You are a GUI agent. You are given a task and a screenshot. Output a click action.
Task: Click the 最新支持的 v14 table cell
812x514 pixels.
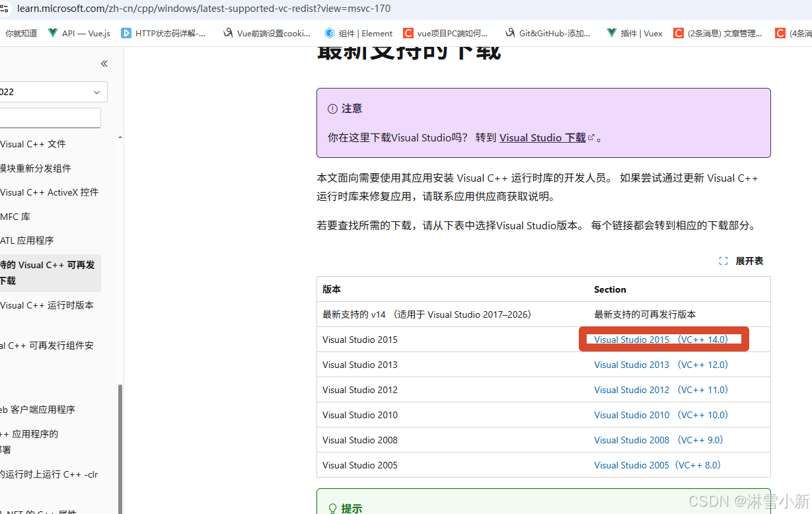tap(453, 314)
